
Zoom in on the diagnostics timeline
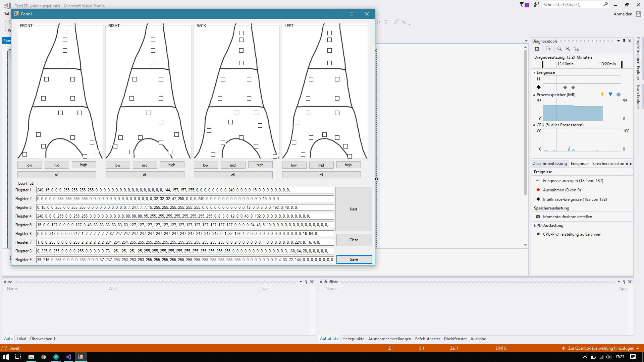pyautogui.click(x=559, y=49)
